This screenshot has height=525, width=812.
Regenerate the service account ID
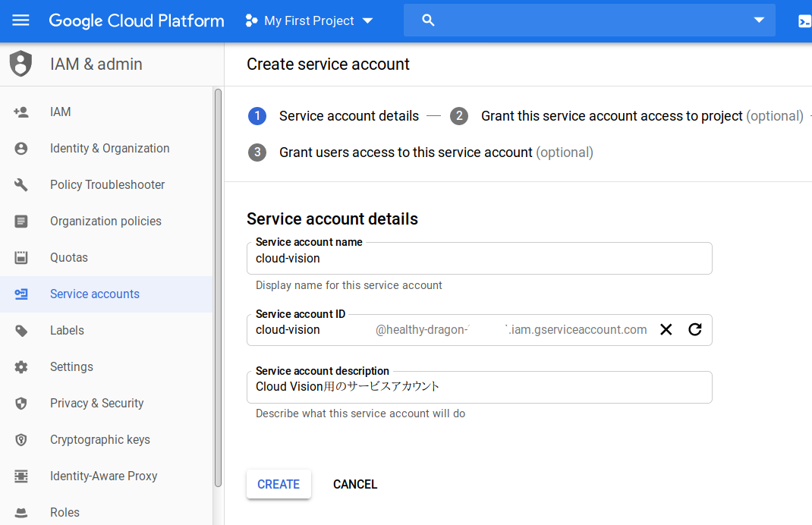[695, 329]
